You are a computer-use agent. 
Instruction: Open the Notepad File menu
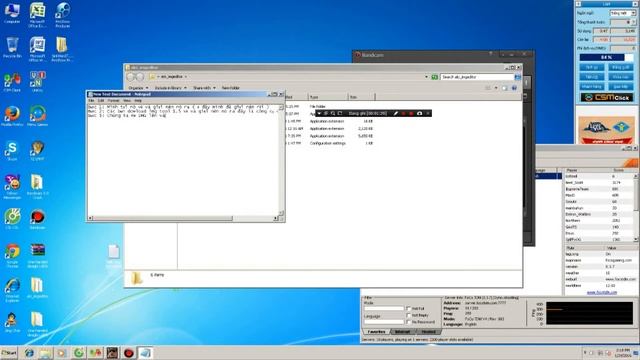coord(91,100)
